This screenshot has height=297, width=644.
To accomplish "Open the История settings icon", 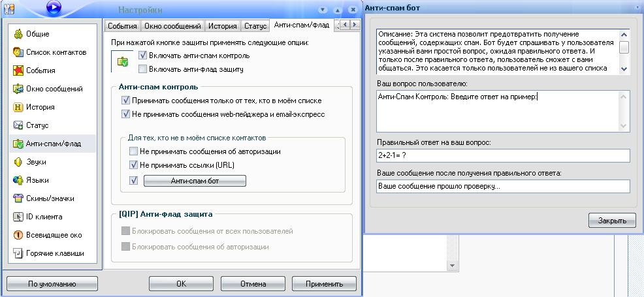I will point(18,107).
